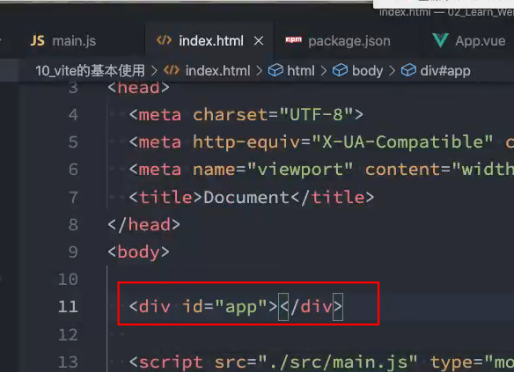Click the closing </div> tag on line 11
Image resolution: width=514 pixels, height=372 pixels.
(311, 306)
